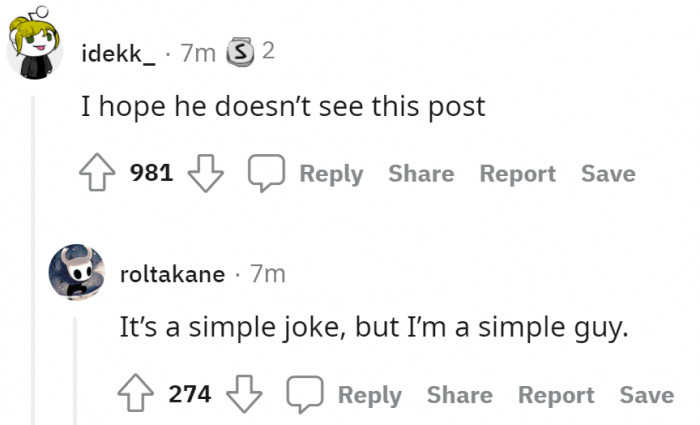
Task: Open roltakane's avatar profile picture
Action: pos(79,272)
